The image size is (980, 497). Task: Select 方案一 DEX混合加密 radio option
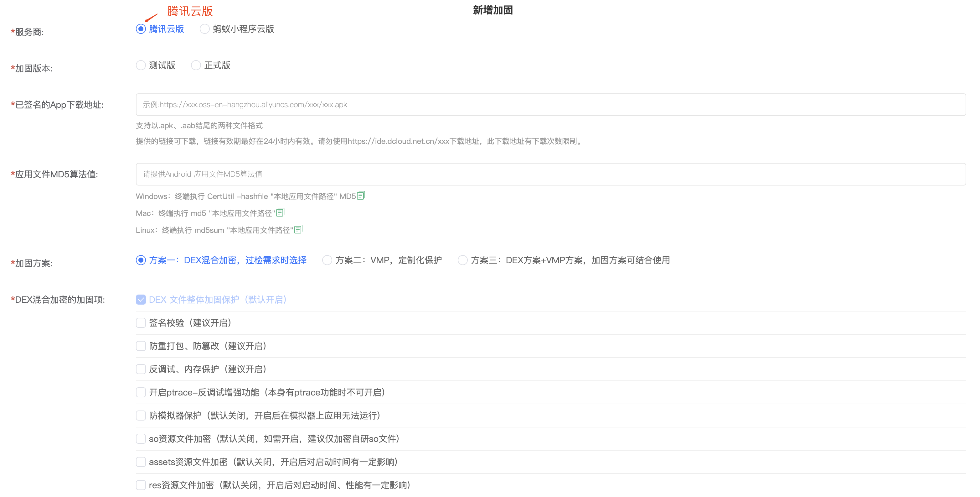click(141, 260)
